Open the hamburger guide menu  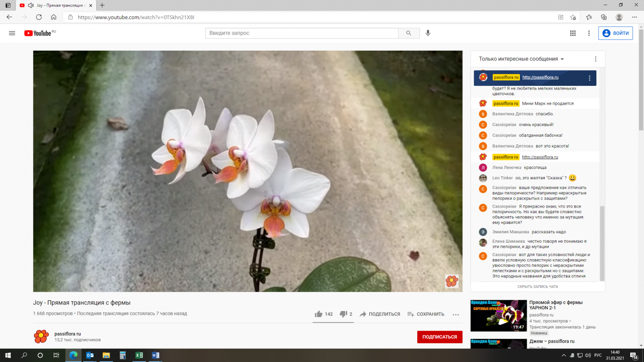point(12,33)
